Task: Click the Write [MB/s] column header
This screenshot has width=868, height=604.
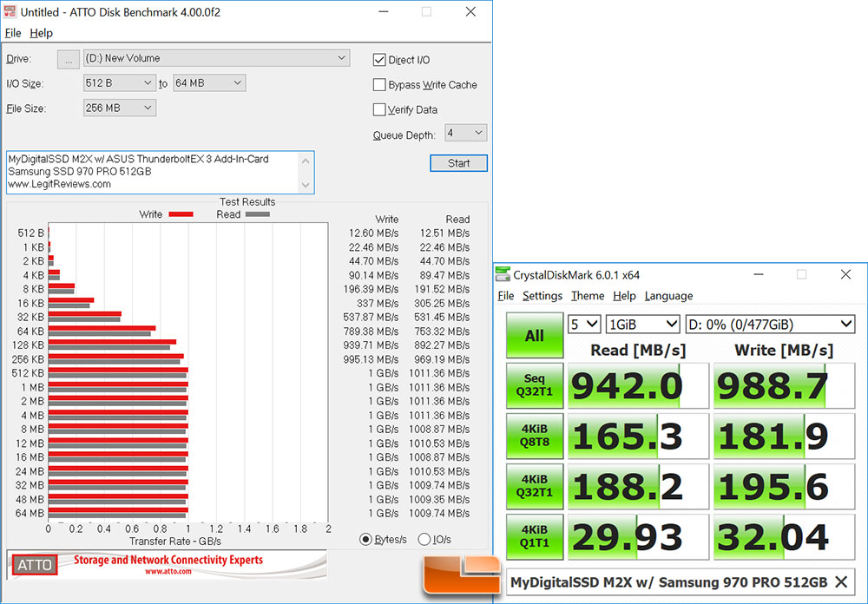Action: point(783,350)
